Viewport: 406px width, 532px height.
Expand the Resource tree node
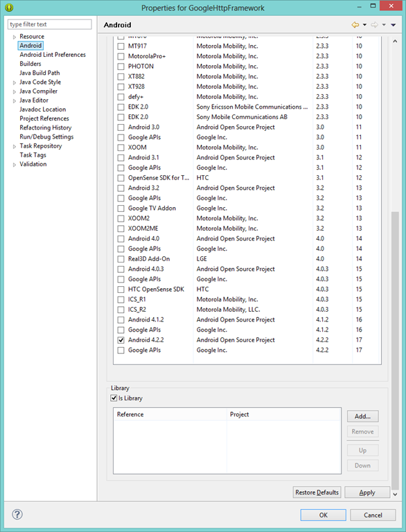15,37
